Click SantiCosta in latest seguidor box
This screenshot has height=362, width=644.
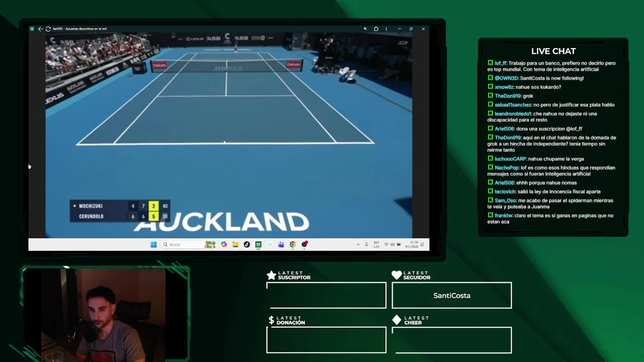(452, 296)
